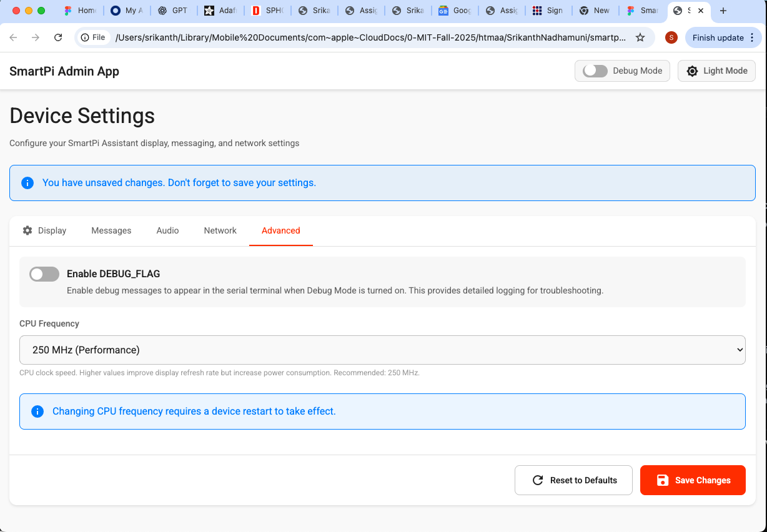Viewport: 767px width, 532px height.
Task: Select the Display settings gear icon
Action: 27,230
